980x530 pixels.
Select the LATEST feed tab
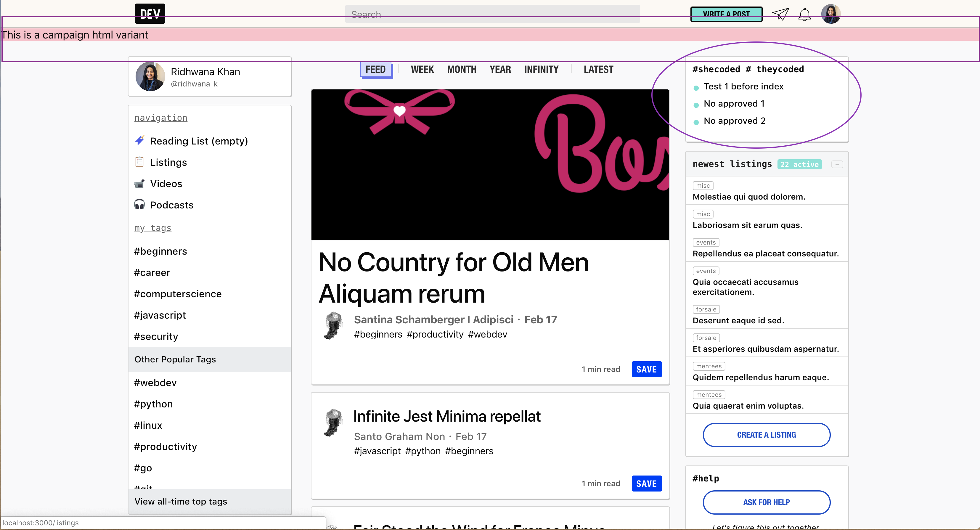pos(598,69)
